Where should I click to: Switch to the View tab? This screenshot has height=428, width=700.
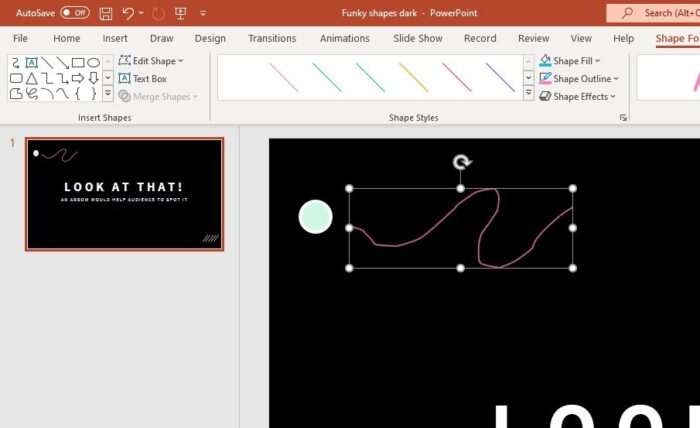pyautogui.click(x=581, y=38)
